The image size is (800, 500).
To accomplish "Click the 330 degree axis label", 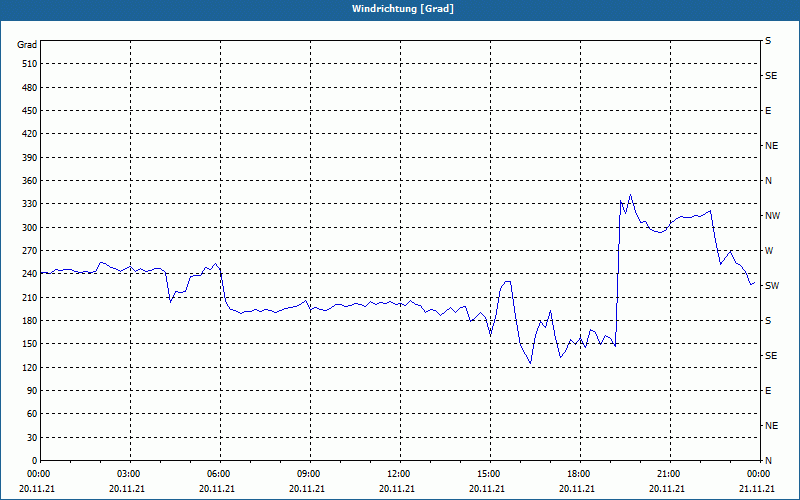I will point(30,204).
